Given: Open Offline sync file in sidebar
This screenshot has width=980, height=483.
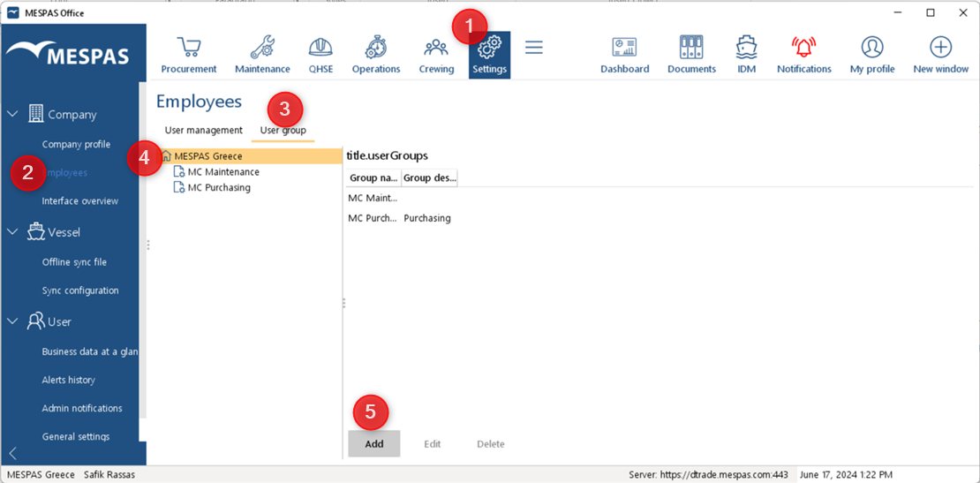Looking at the screenshot, I should (x=74, y=262).
